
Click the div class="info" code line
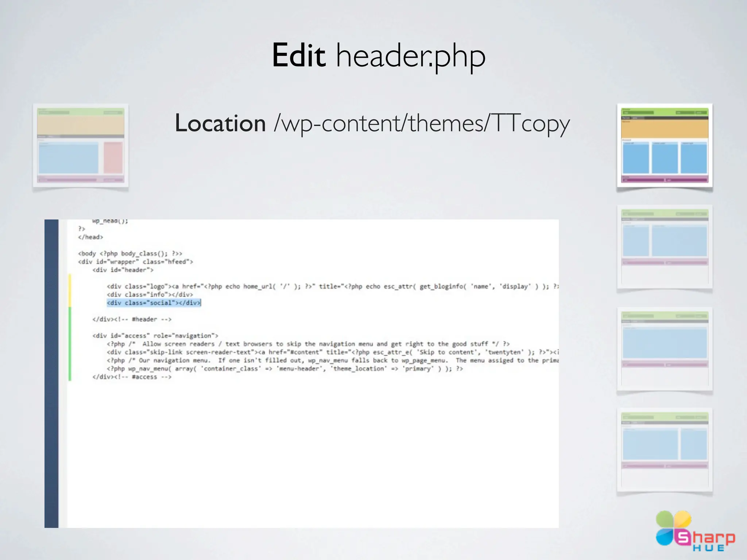pos(150,295)
